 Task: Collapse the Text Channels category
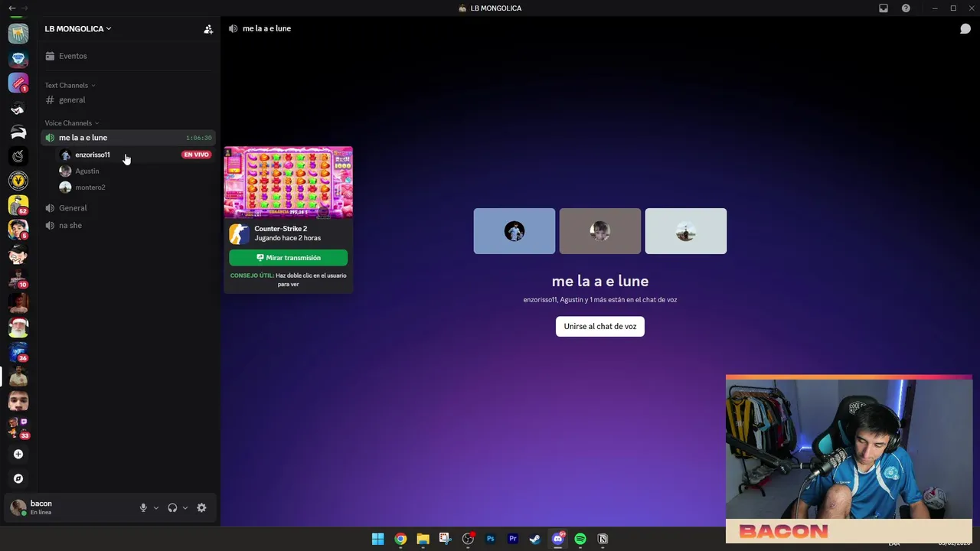tap(70, 86)
